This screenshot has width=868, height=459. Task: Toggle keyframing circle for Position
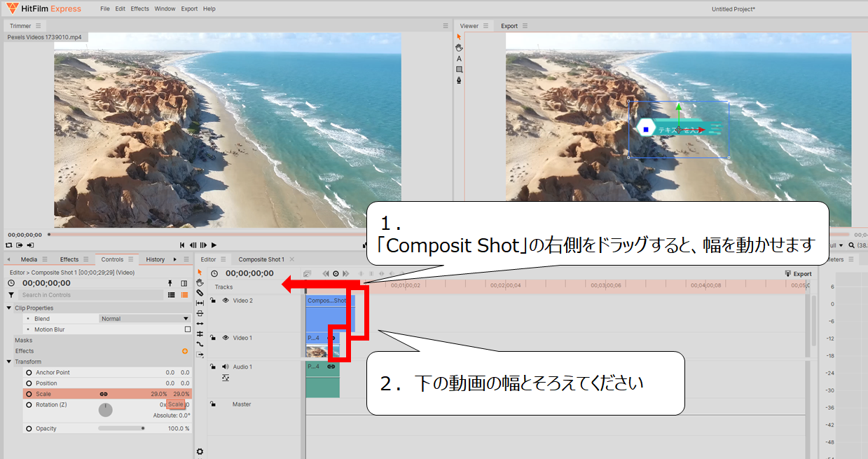point(29,383)
